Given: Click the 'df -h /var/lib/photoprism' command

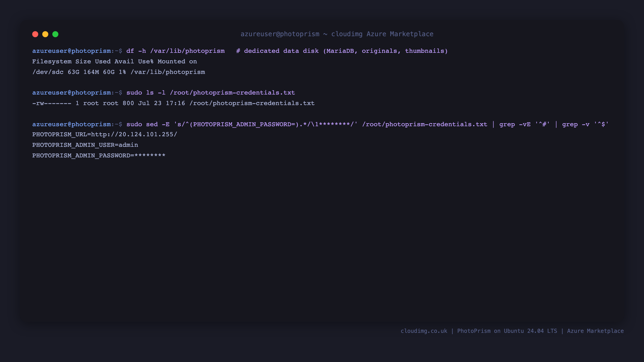Looking at the screenshot, I should point(175,51).
